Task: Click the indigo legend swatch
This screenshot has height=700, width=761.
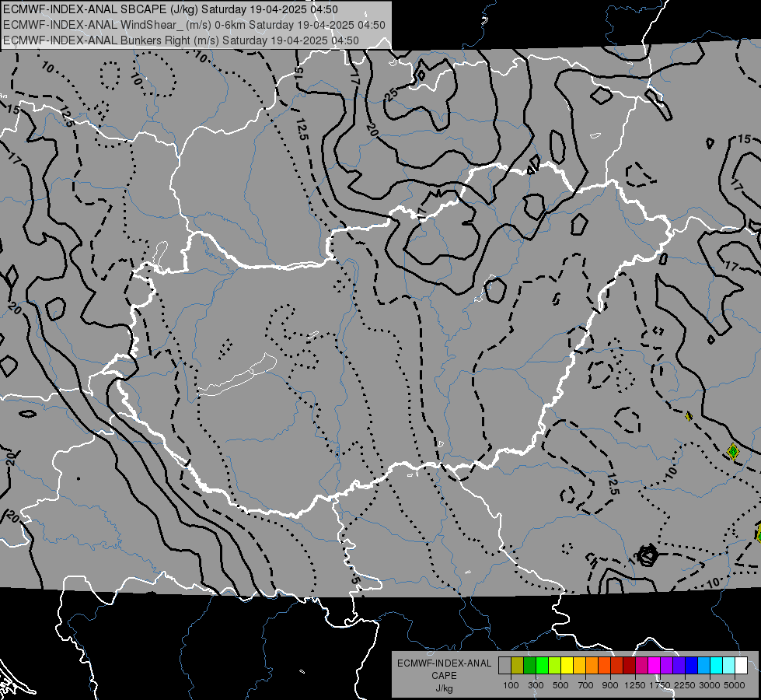Action: point(679,666)
